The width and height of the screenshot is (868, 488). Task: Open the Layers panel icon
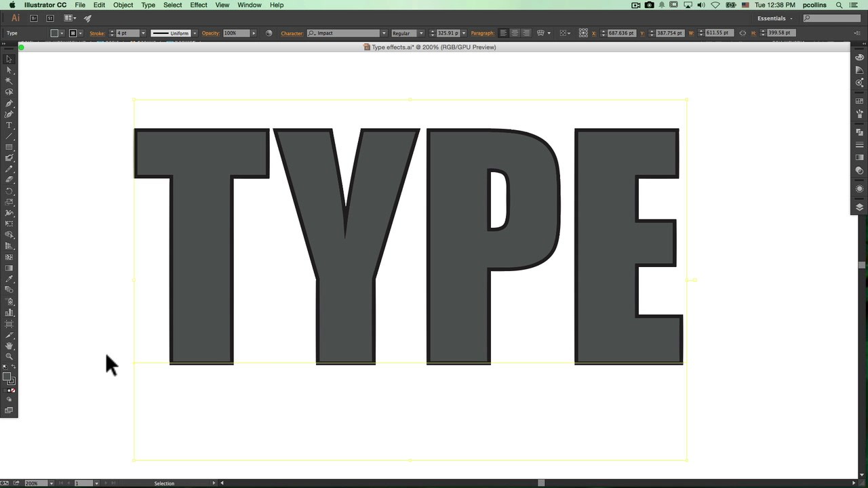pyautogui.click(x=859, y=207)
